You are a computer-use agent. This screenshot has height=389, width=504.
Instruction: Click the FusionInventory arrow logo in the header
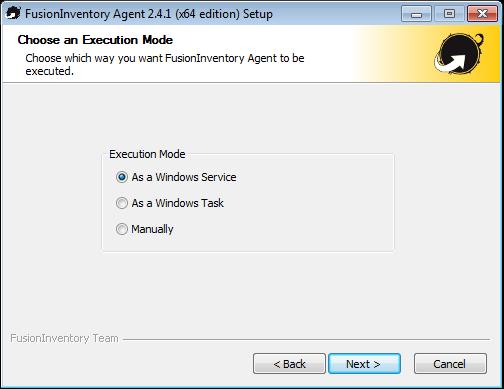coord(459,53)
